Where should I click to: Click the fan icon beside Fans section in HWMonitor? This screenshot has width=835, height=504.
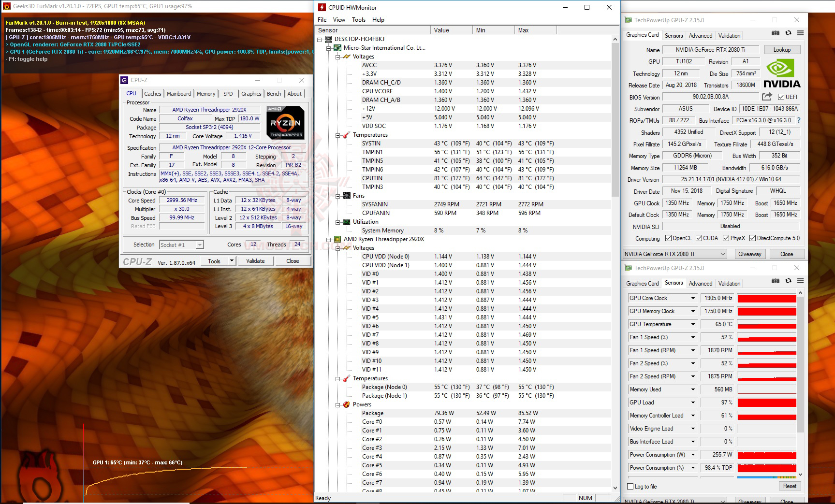point(346,196)
